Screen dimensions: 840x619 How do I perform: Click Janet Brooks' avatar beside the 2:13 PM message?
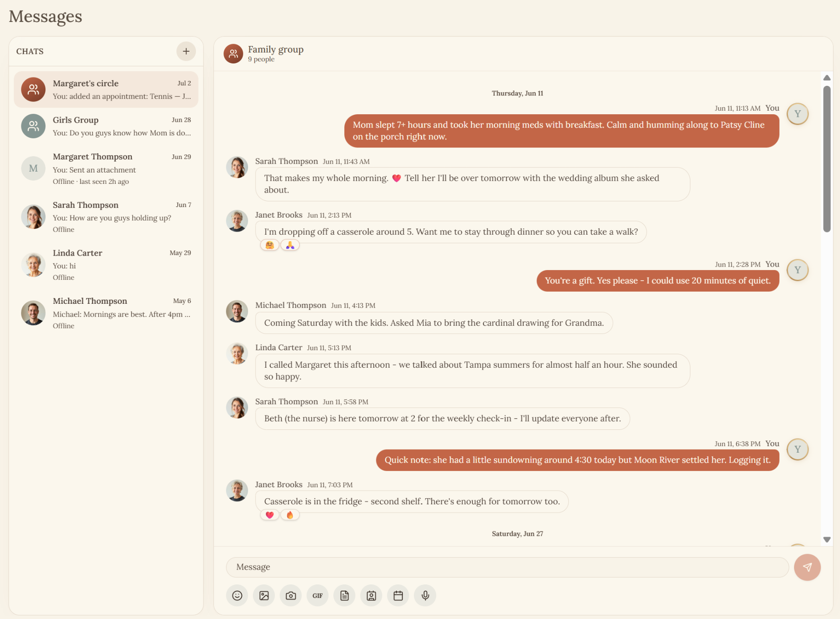237,221
